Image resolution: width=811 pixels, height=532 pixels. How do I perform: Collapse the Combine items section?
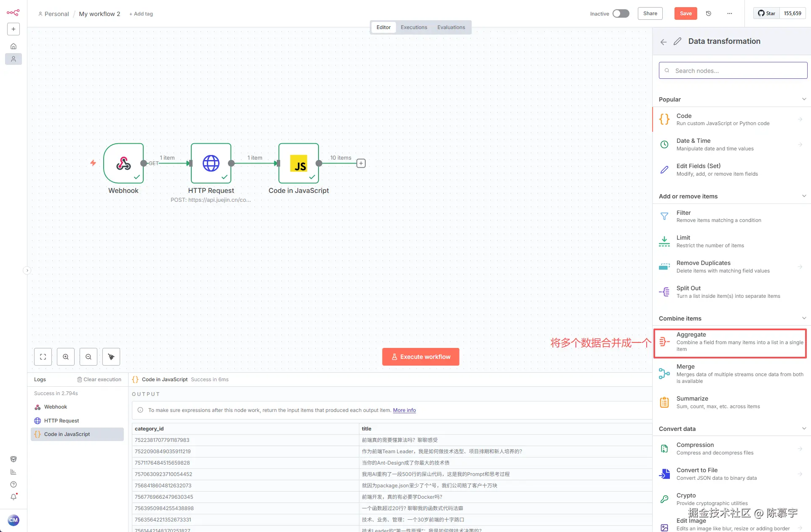click(x=804, y=318)
